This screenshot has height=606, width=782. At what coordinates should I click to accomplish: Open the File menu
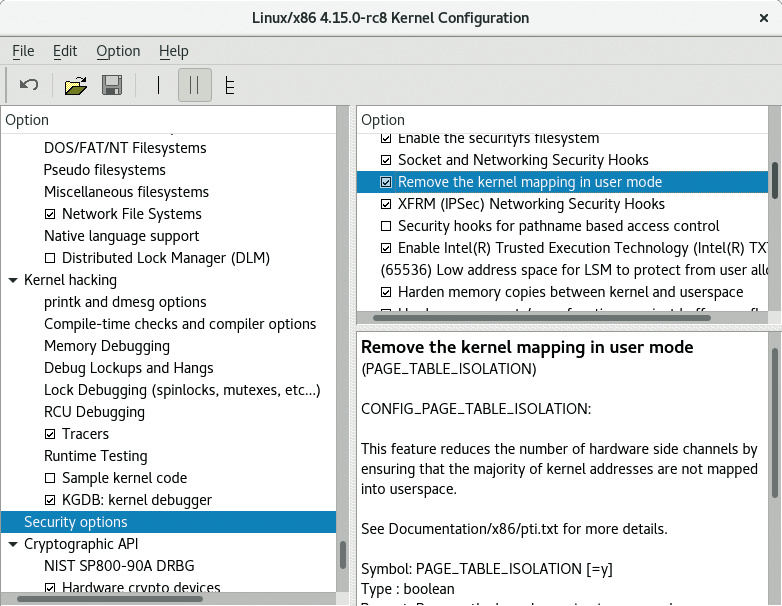tap(23, 51)
